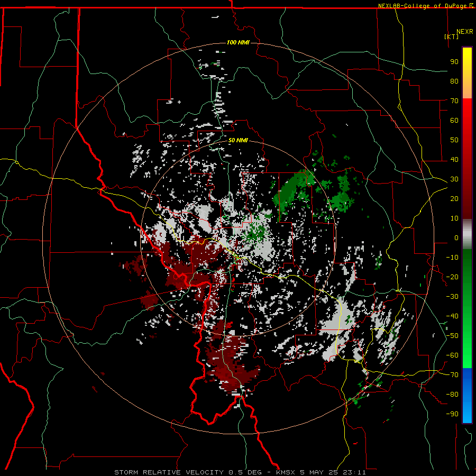The height and width of the screenshot is (476, 476).
Task: Click the -30 value on the velocity legend
Action: click(452, 297)
